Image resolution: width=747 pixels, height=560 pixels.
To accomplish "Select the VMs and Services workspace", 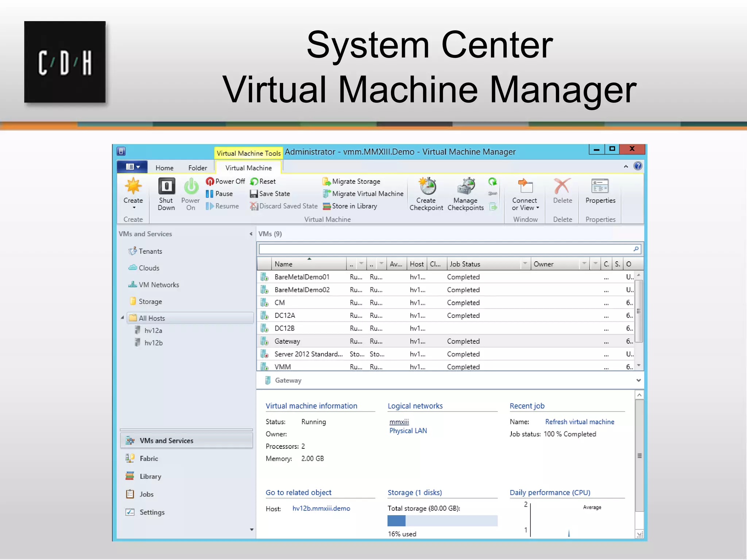I will 186,440.
